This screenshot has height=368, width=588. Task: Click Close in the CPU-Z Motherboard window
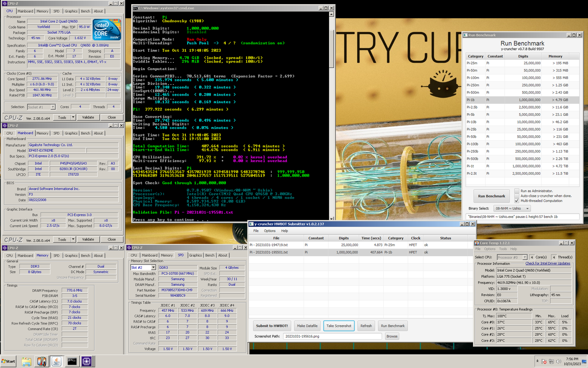(x=112, y=239)
